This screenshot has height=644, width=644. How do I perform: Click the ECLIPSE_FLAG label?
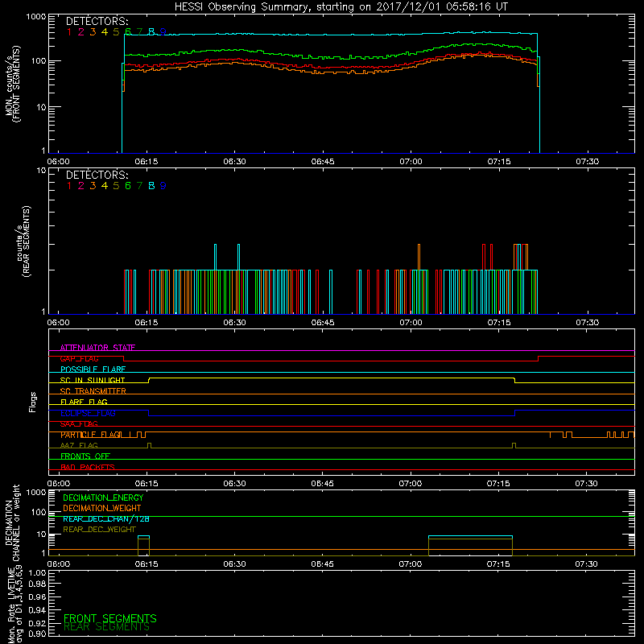click(x=88, y=413)
